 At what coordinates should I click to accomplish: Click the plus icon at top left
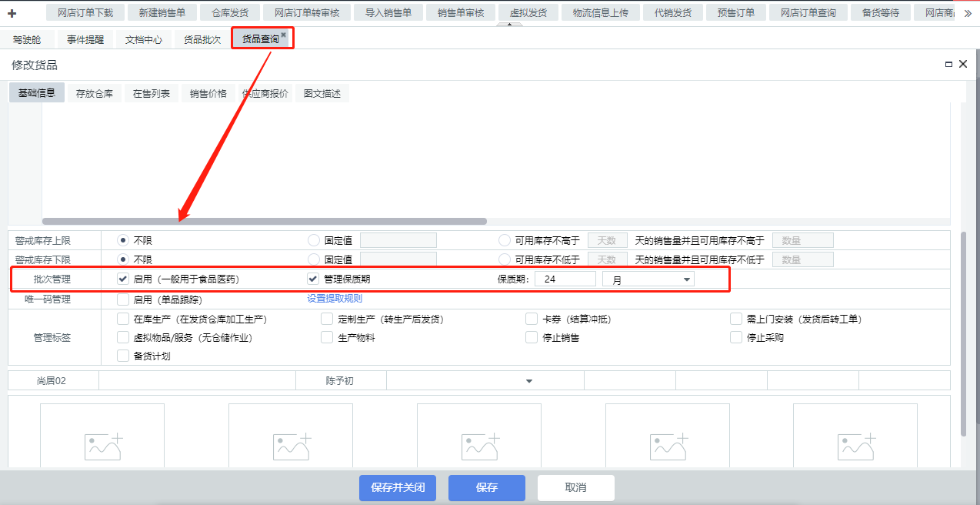12,13
